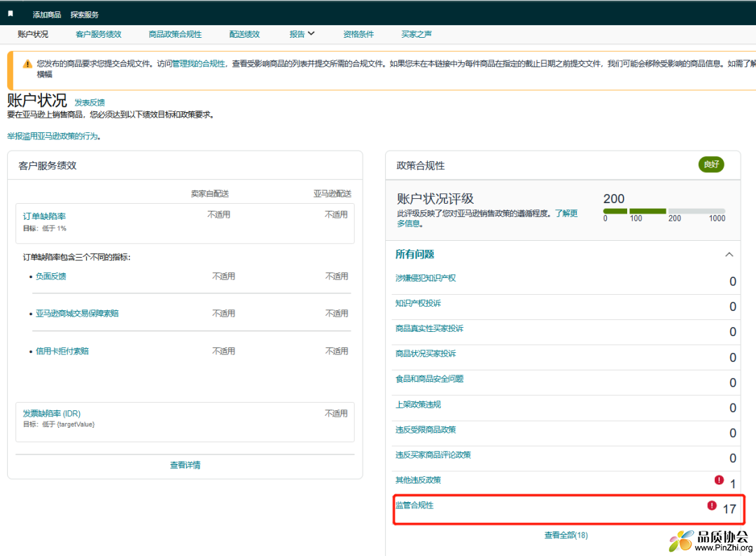Open 违反受限商品政策 link
The image size is (756, 556).
[426, 430]
